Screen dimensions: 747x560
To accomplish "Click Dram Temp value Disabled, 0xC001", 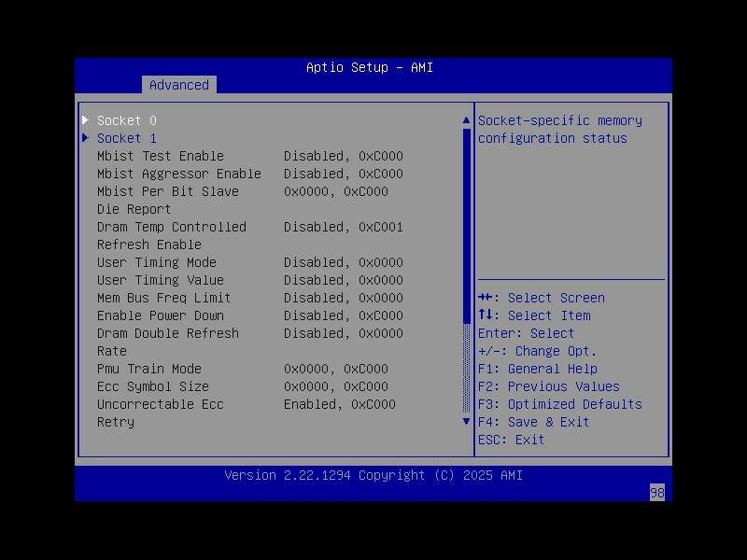I will coord(344,227).
